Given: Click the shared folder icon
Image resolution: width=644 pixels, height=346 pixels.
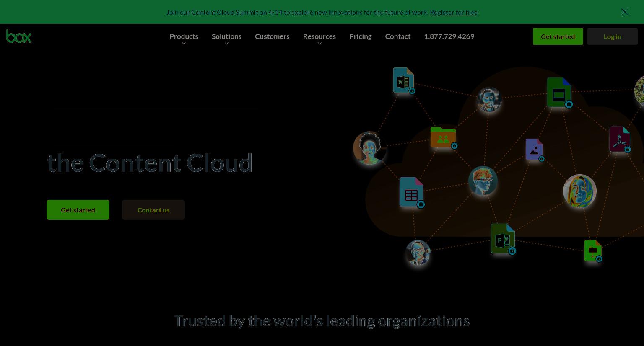Looking at the screenshot, I should (444, 137).
